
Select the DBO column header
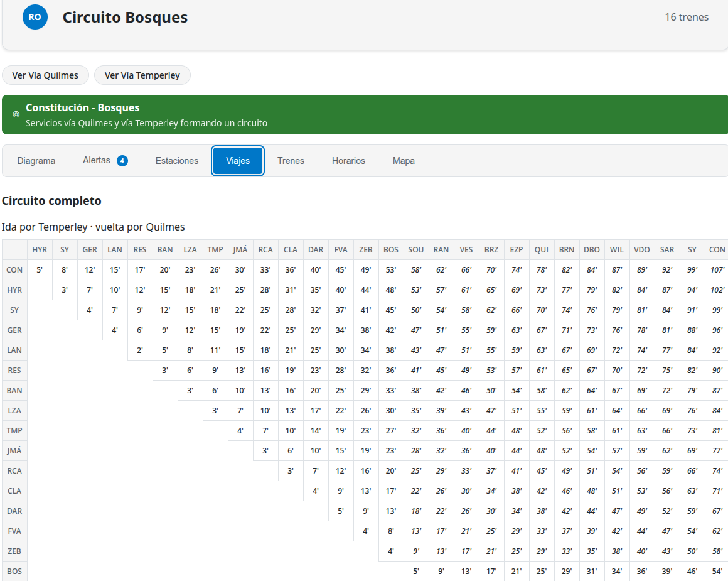tap(591, 249)
